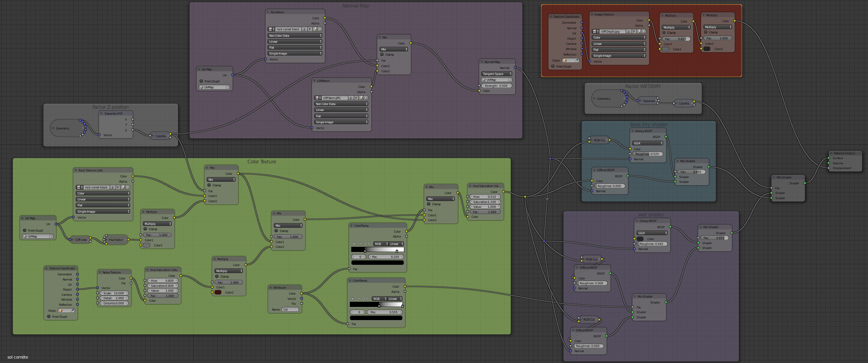This screenshot has width=868, height=363.
Task: Enable From Dupli in Color Texture's UV Map node
Action: 25,230
